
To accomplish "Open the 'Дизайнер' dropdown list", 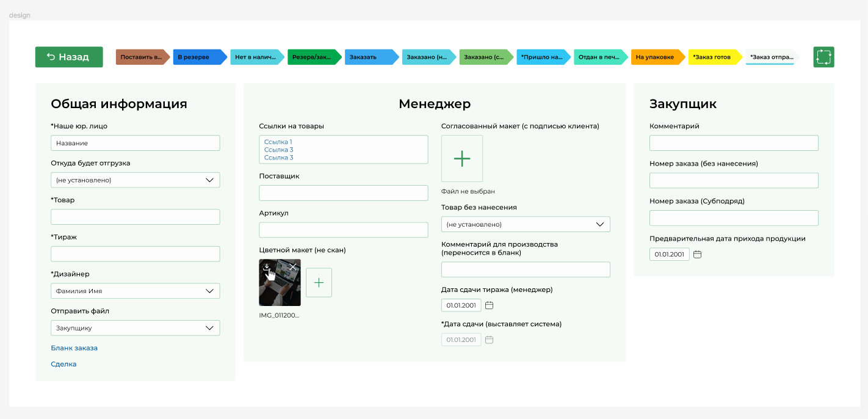I will tap(135, 291).
